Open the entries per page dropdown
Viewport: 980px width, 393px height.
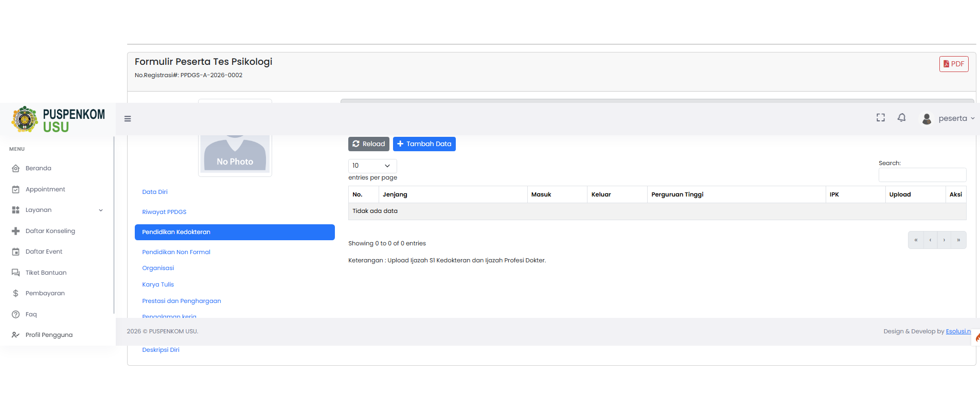click(372, 166)
